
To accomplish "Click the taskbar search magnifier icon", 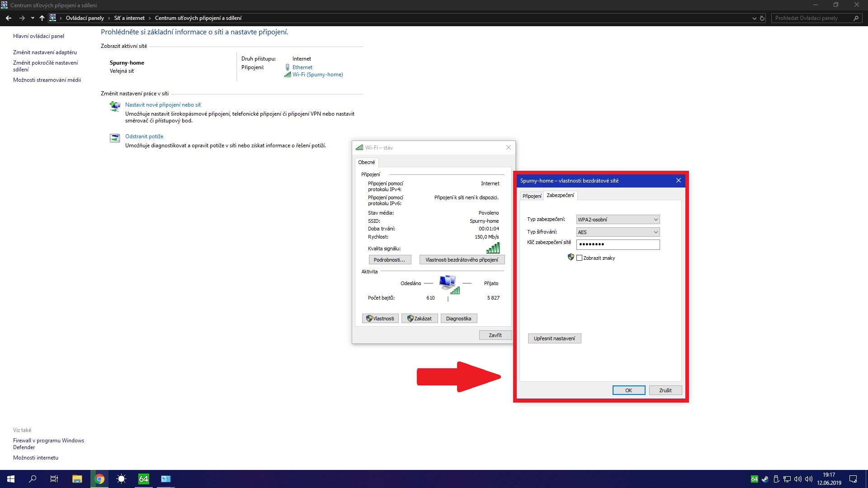I will click(33, 479).
